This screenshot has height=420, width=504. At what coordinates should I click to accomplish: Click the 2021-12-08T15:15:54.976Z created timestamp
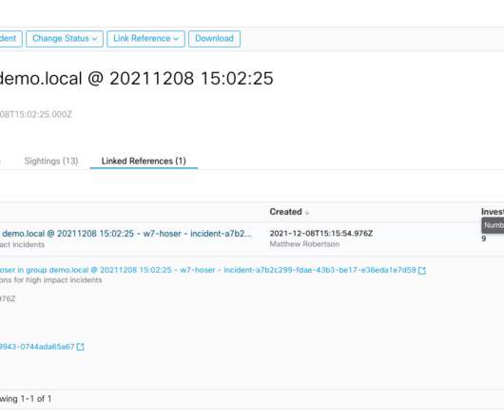point(321,233)
